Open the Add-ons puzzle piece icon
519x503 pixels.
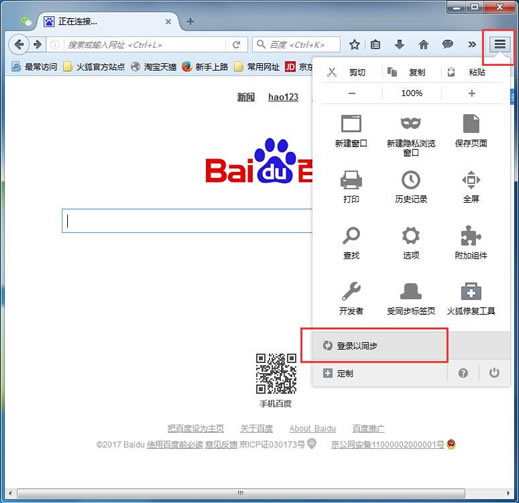click(x=470, y=236)
